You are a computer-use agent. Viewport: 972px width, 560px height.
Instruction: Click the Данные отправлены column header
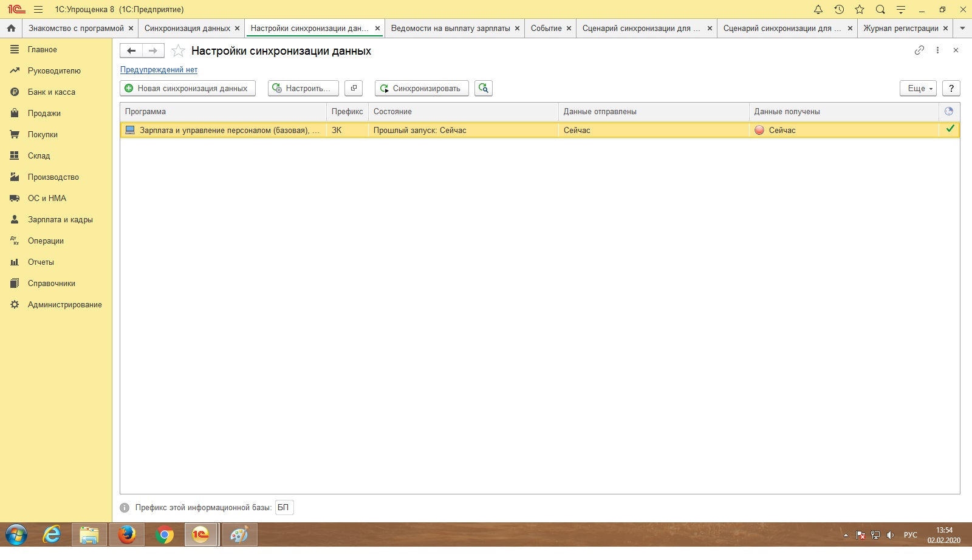(654, 111)
